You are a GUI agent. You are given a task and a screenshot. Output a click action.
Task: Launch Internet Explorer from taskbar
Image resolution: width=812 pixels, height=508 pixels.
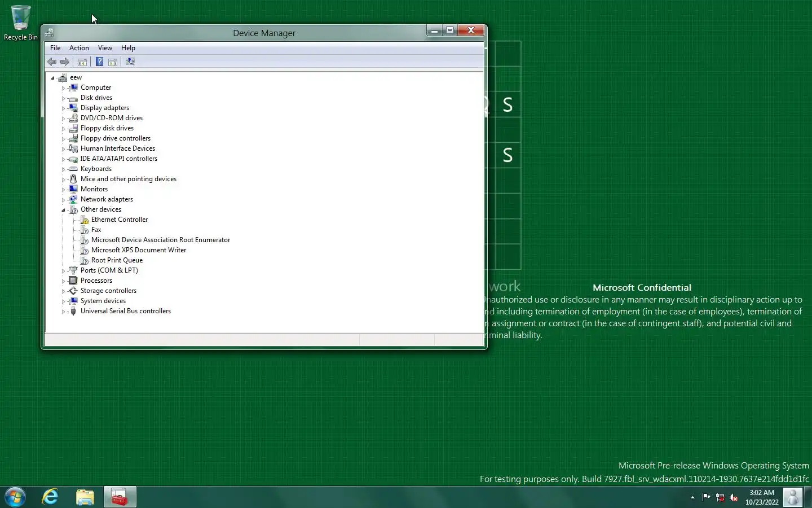pyautogui.click(x=51, y=497)
